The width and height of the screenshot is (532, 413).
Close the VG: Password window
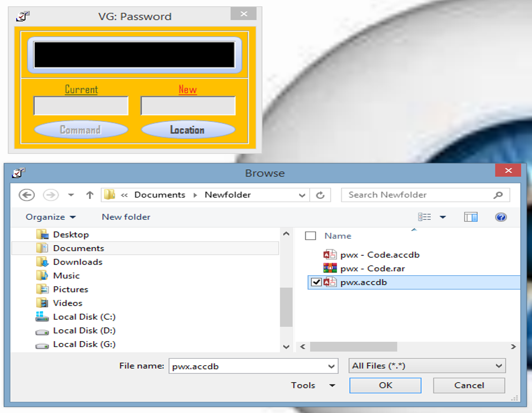(243, 13)
